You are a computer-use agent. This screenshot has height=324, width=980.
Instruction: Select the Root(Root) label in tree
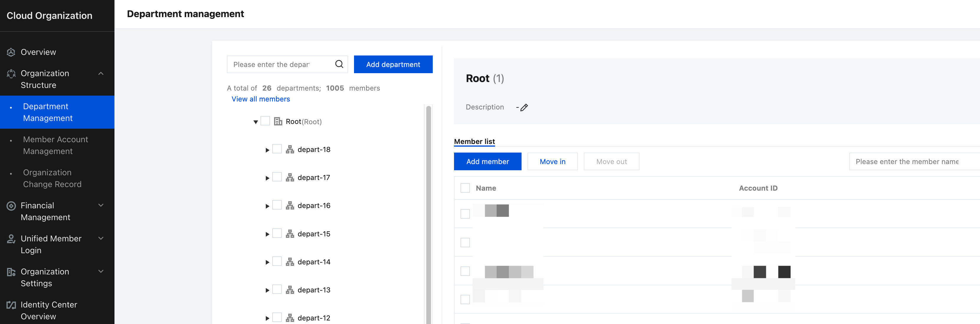pyautogui.click(x=304, y=122)
